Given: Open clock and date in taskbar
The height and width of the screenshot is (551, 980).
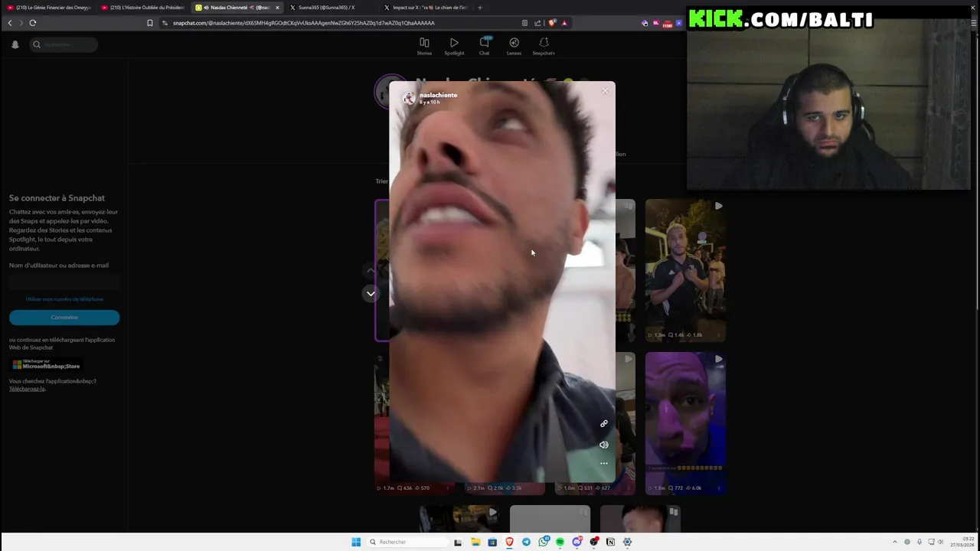Looking at the screenshot, I should coord(962,542).
